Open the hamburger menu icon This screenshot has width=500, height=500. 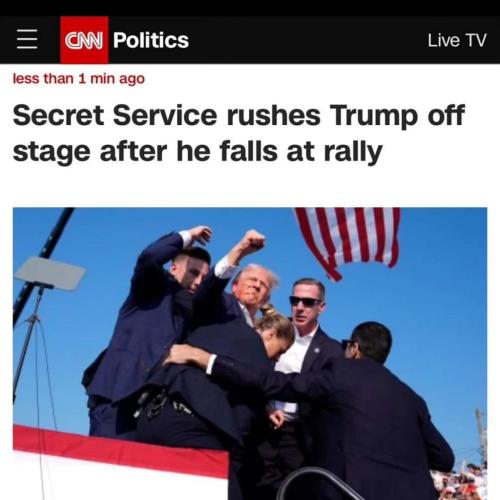[27, 39]
